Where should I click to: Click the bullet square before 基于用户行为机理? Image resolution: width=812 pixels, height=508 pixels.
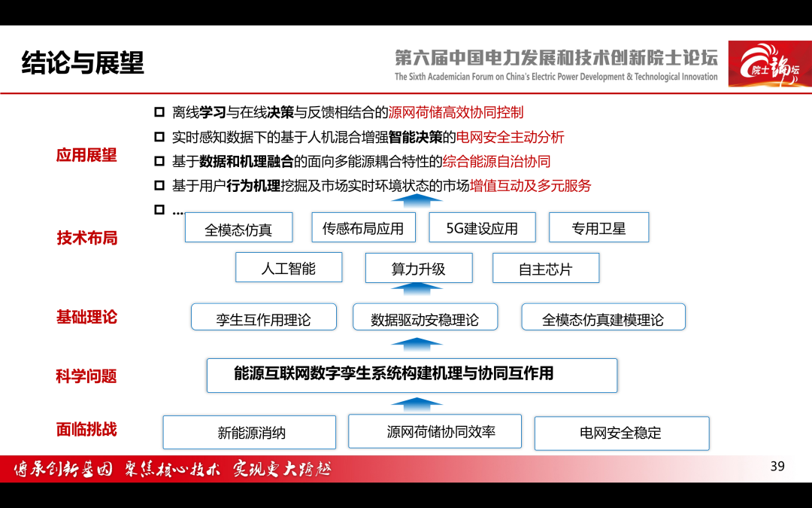[159, 186]
